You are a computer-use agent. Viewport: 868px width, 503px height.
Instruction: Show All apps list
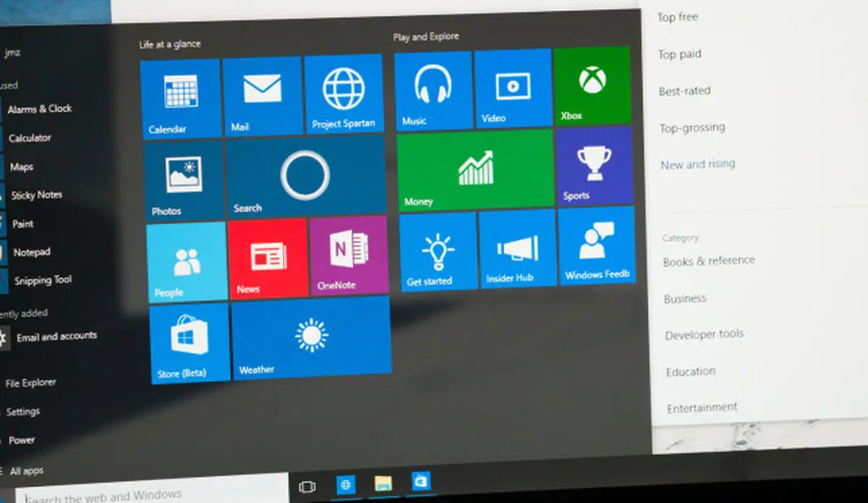point(27,471)
